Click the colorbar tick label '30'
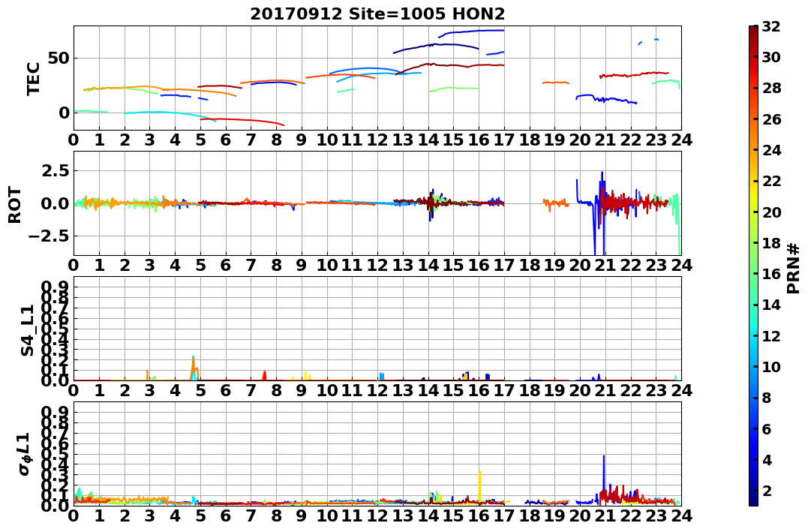The width and height of the screenshot is (808, 532). point(771,57)
